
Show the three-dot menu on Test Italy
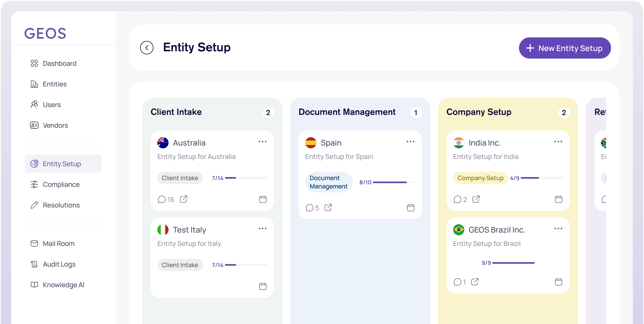click(263, 229)
